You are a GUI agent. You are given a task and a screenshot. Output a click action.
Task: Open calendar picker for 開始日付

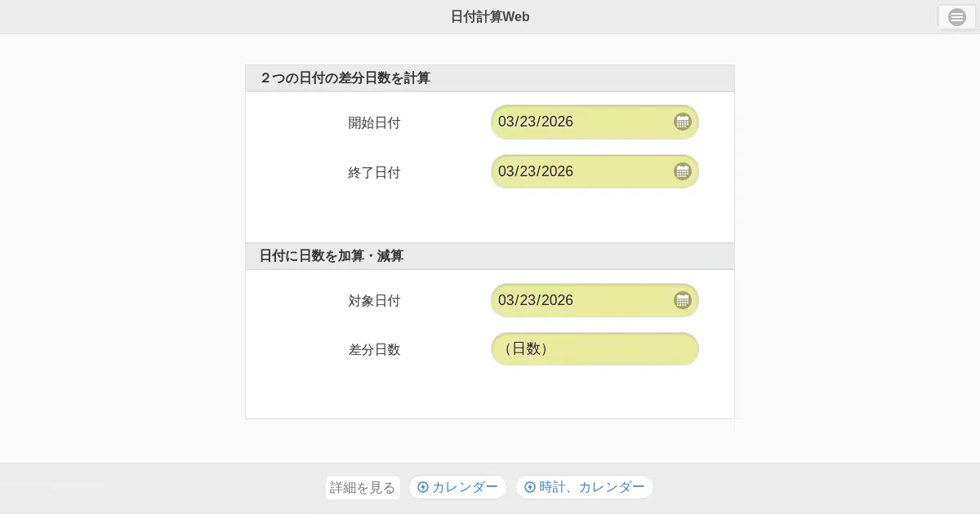tap(683, 122)
